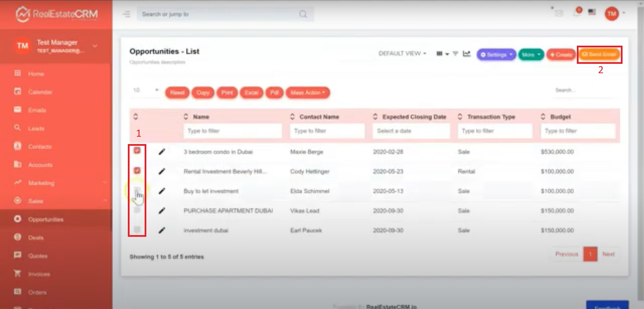Click the filter funnel icon
Viewport: 644px width, 309px height.
(x=455, y=54)
